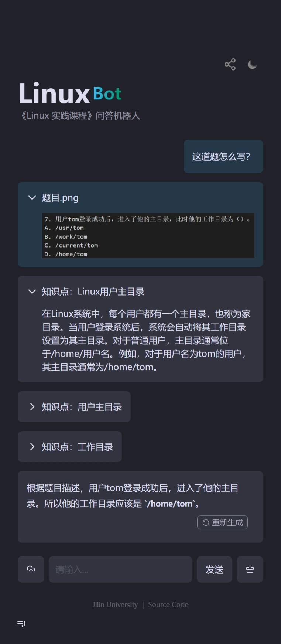
Task: Click the cloud upload icon to attach a file
Action: (x=31, y=569)
